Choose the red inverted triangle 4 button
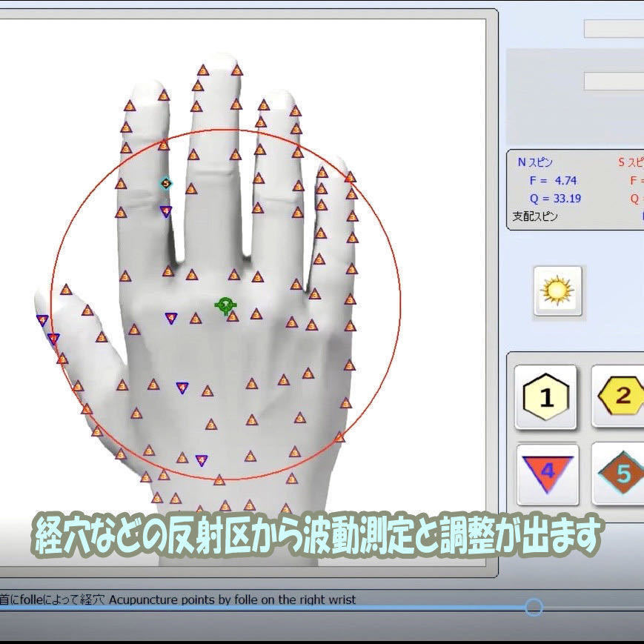Viewport: 644px width, 644px height. (548, 474)
